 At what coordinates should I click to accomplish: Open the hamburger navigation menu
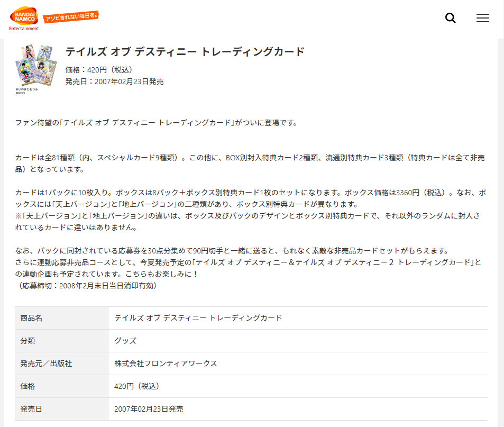(482, 18)
